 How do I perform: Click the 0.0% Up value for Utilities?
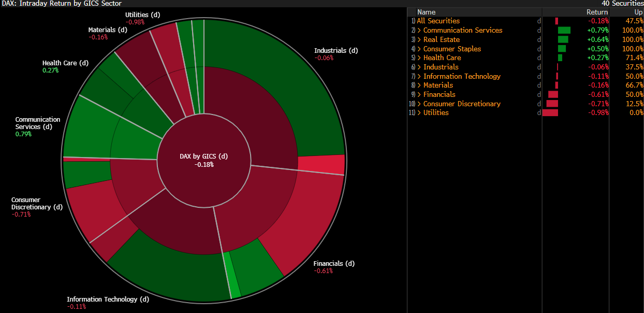click(x=637, y=112)
